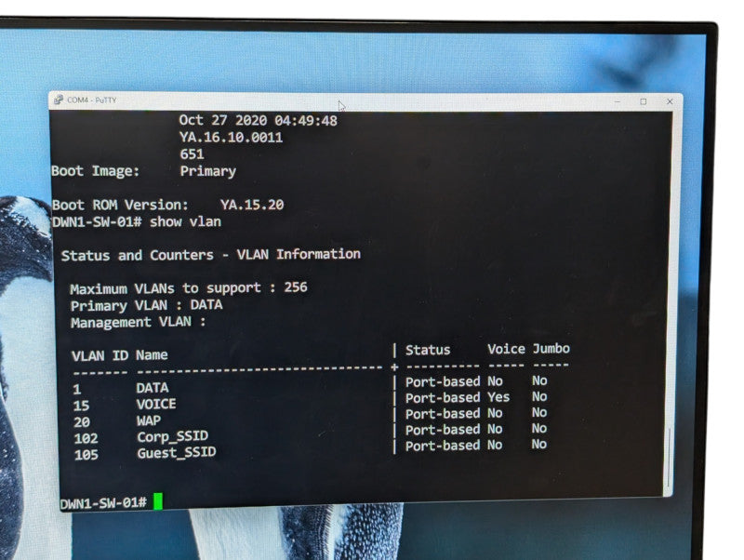Click 'Port-based' status of DATA row
This screenshot has width=744, height=560.
tap(443, 382)
